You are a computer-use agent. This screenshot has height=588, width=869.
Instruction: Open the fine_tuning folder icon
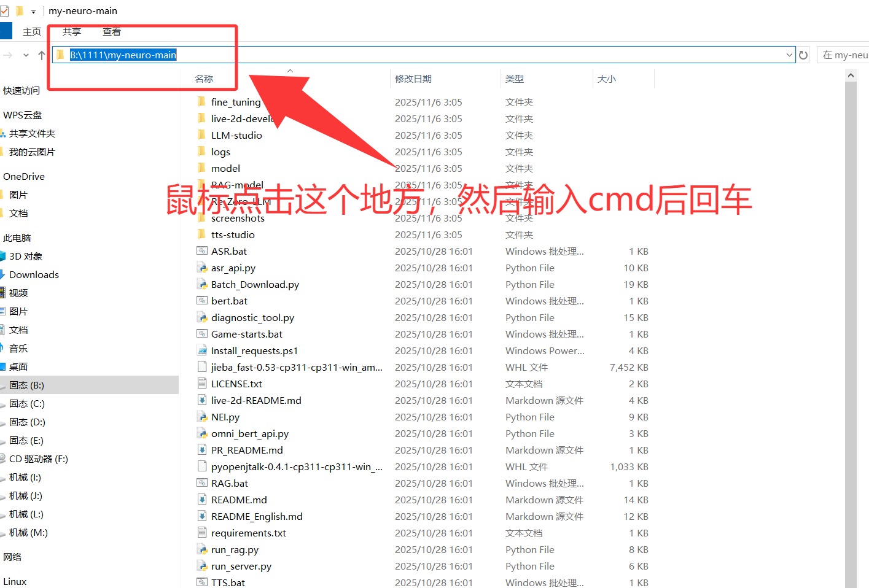[201, 102]
